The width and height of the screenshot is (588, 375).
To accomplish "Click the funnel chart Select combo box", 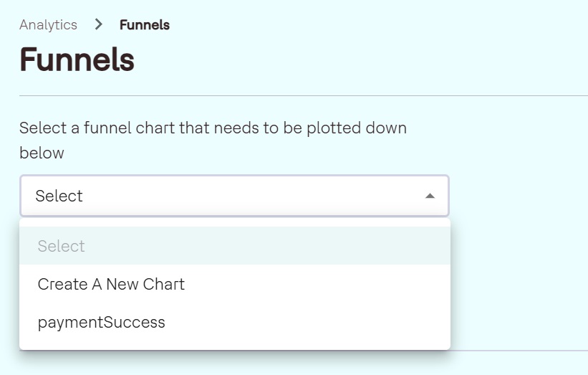I will coord(234,196).
